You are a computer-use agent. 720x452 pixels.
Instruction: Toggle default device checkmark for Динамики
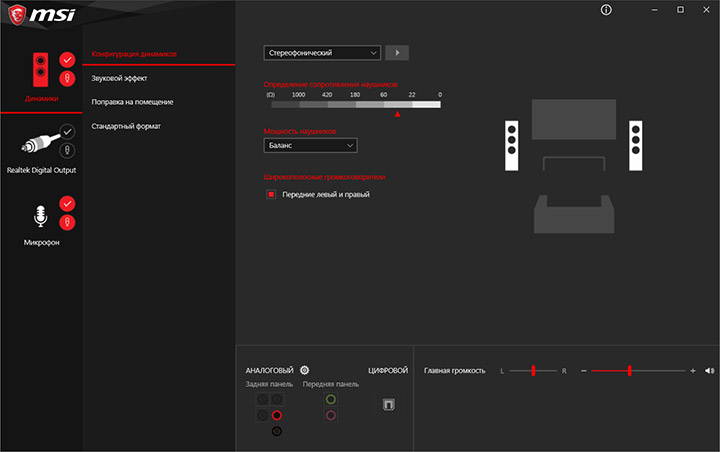[67, 60]
